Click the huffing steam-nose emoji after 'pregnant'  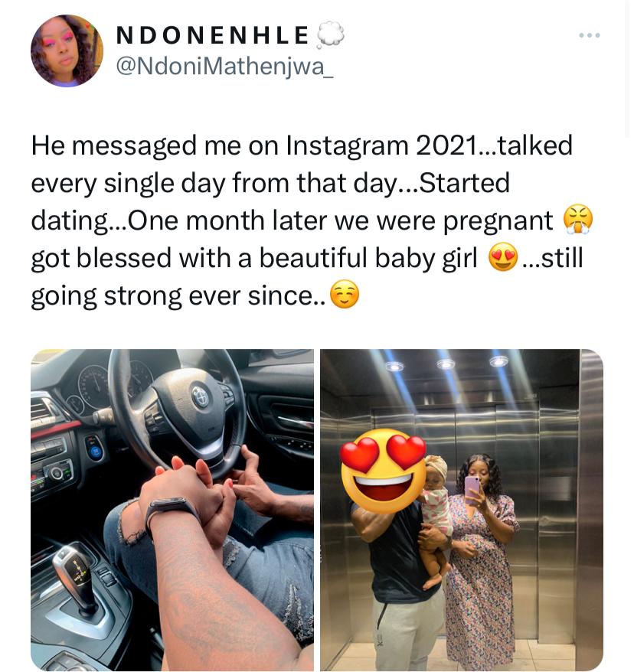[578, 220]
